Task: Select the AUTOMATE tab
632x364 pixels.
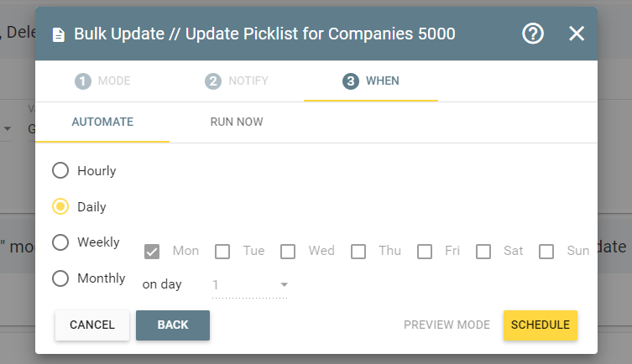Action: coord(102,122)
